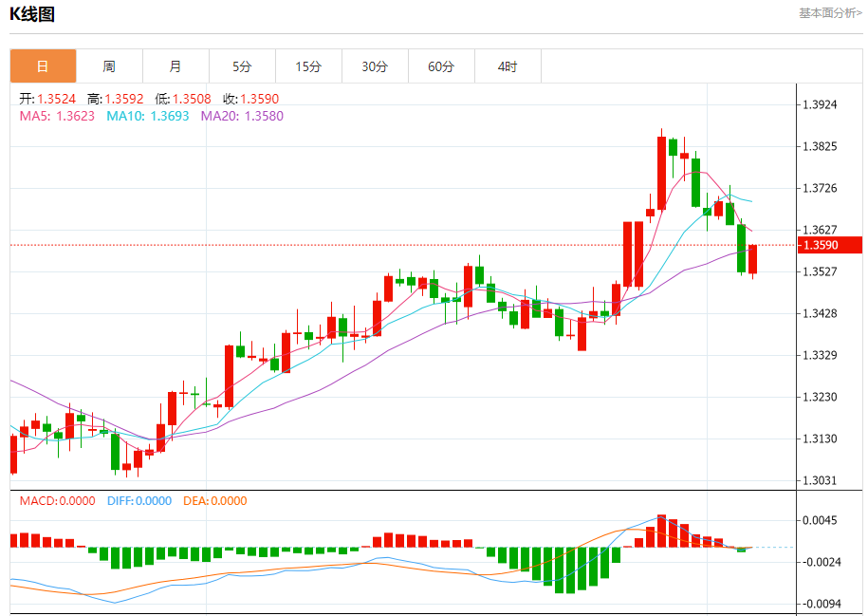Select the 30分 interval tab
This screenshot has height=616, width=868.
tap(375, 66)
